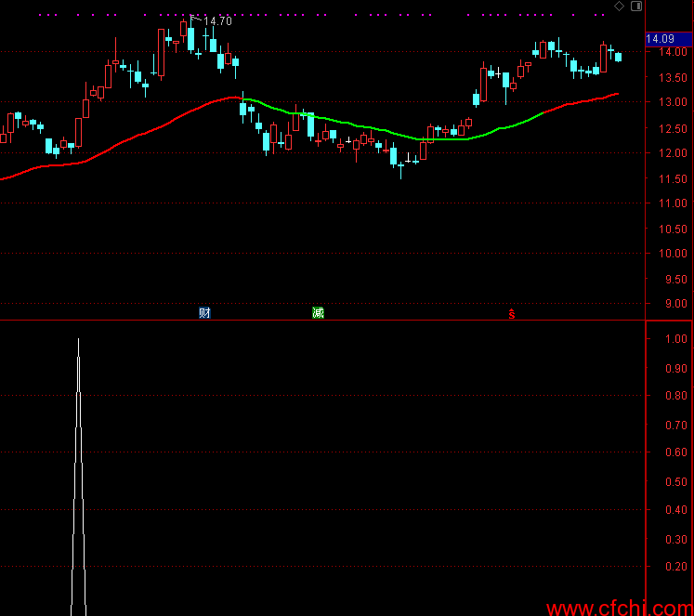Select the lowest cyan candle near 11.50
Screen dimensions: 694x616
tap(401, 167)
